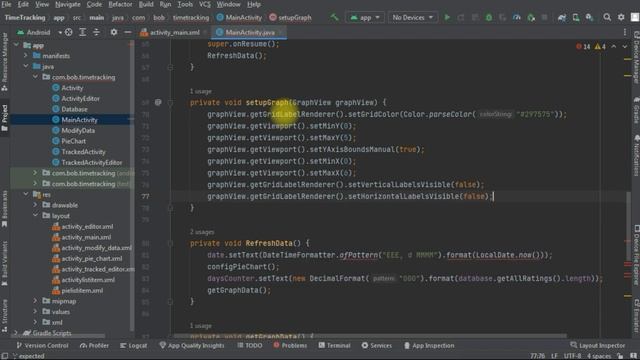The height and width of the screenshot is (360, 640).
Task: Collapse the app module node
Action: (x=16, y=45)
